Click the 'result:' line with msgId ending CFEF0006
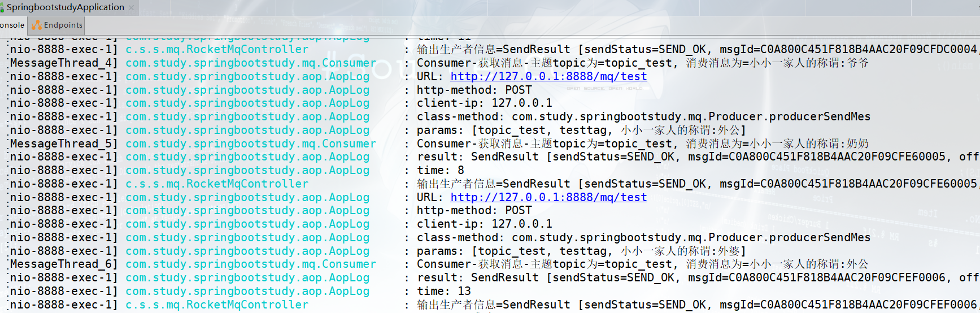The height and width of the screenshot is (313, 980). (x=698, y=277)
